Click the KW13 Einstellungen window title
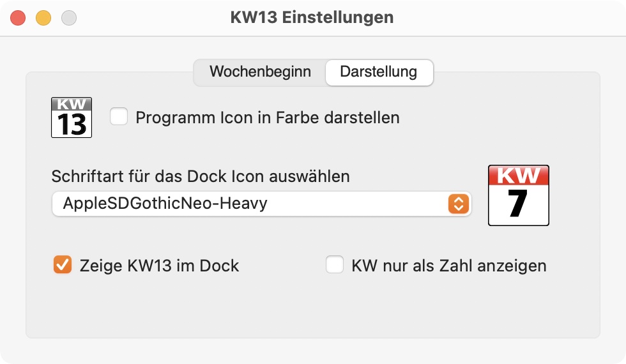626x364 pixels. (312, 18)
